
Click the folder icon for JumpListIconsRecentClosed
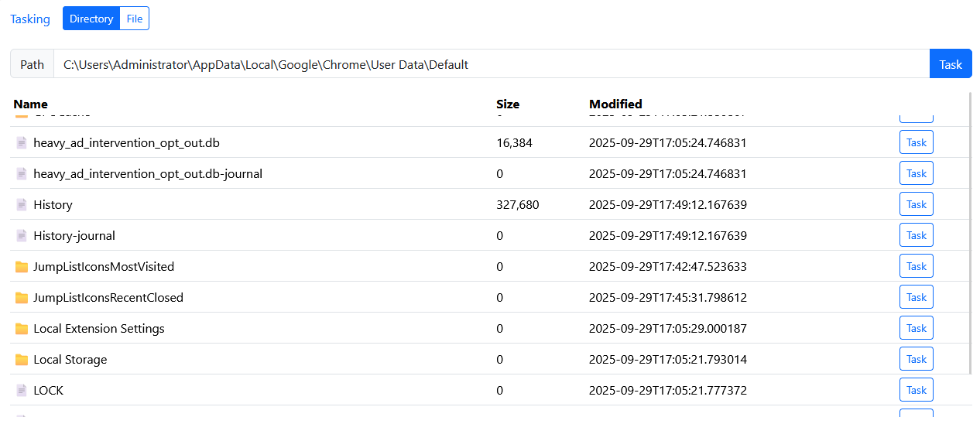point(22,298)
